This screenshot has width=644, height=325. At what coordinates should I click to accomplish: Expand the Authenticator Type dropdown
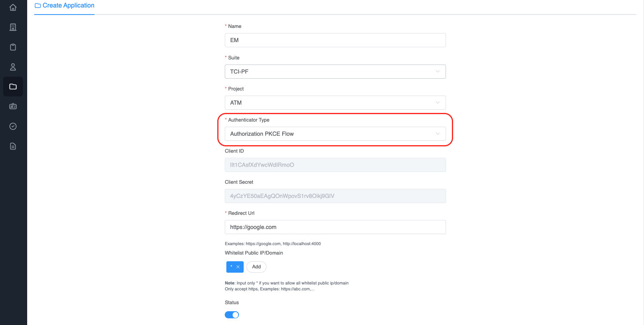(x=335, y=134)
